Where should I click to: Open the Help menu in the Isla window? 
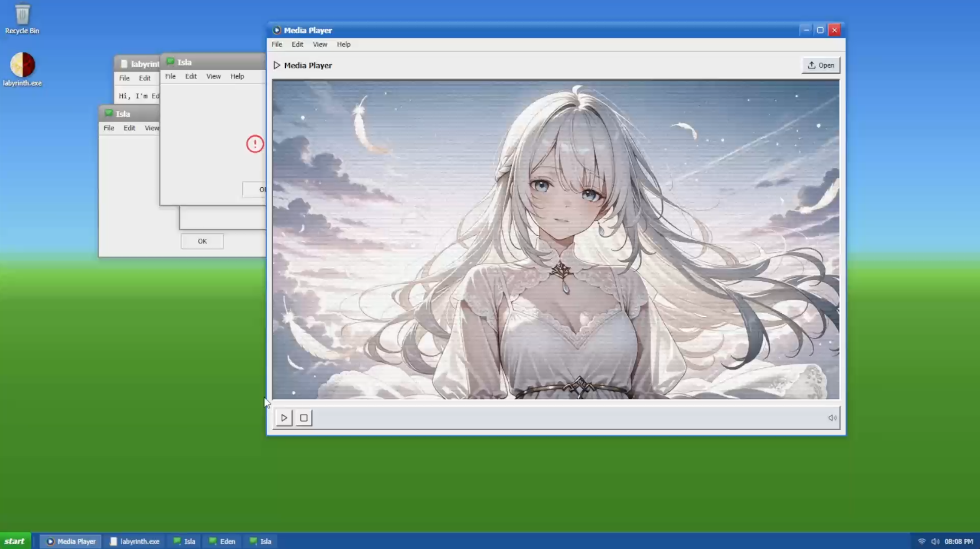coord(237,76)
